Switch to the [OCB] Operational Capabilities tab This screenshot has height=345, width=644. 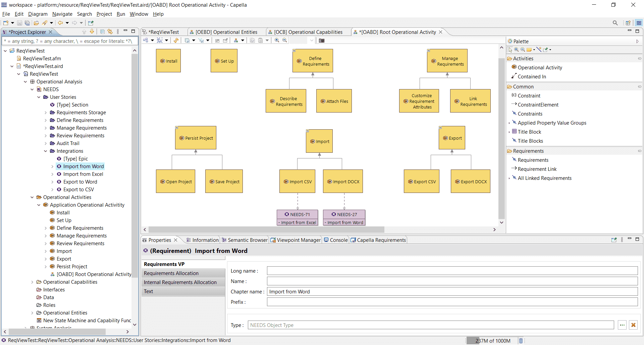pos(308,32)
